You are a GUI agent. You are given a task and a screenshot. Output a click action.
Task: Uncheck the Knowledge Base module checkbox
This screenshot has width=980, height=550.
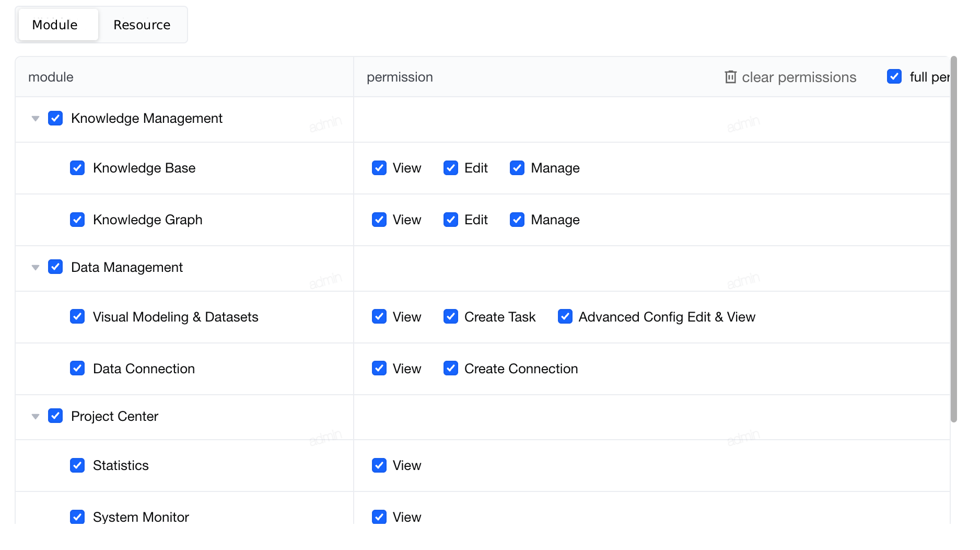77,168
